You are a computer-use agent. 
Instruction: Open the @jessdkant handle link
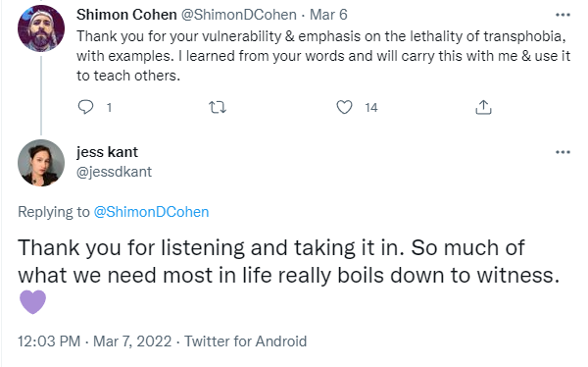click(114, 172)
